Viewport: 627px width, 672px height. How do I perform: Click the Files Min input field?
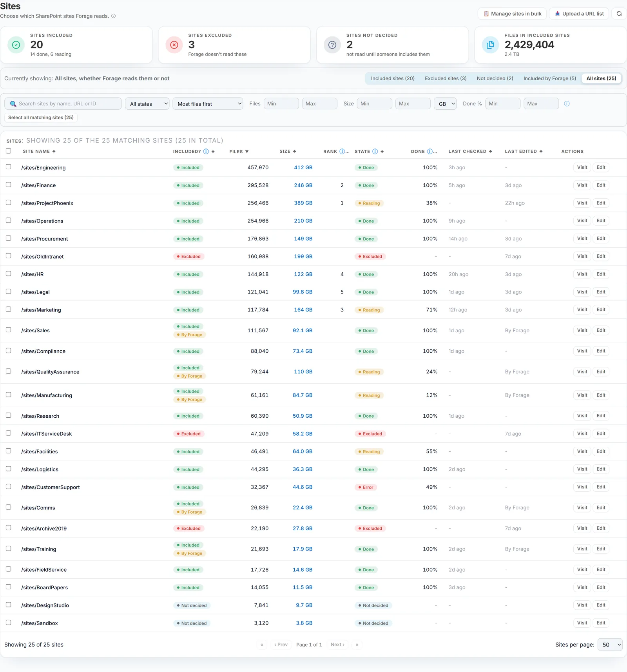(281, 104)
